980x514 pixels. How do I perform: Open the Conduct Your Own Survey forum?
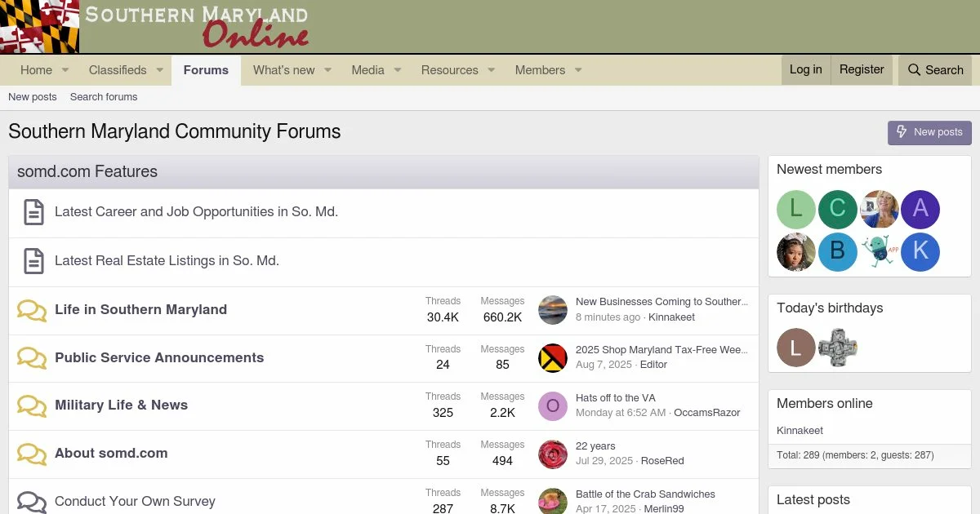coord(135,502)
